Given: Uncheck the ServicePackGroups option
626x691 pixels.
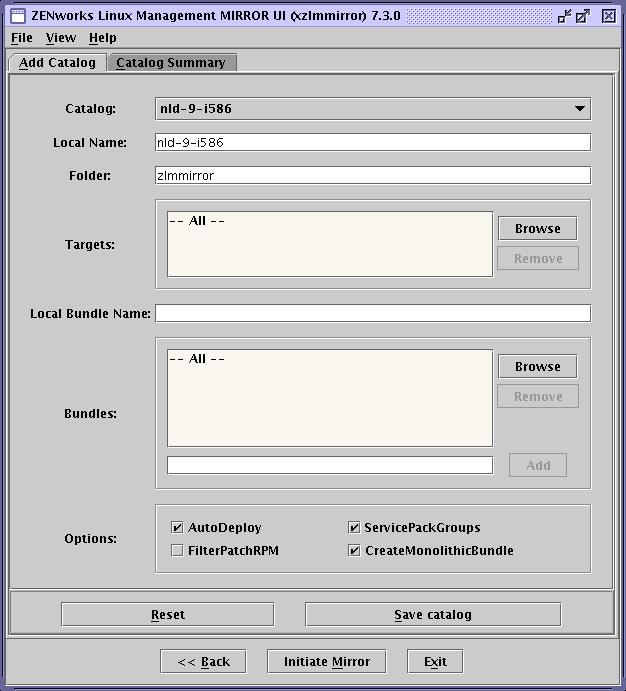Looking at the screenshot, I should (x=354, y=528).
